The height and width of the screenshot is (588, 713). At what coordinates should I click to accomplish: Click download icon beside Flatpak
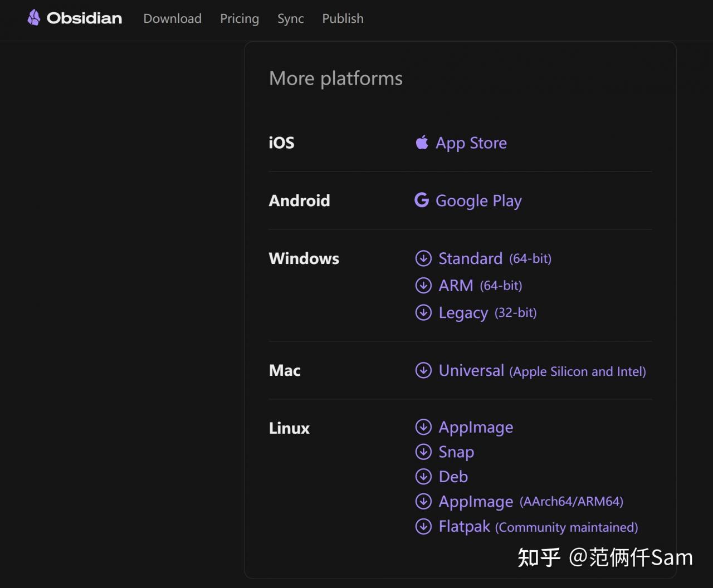coord(423,526)
